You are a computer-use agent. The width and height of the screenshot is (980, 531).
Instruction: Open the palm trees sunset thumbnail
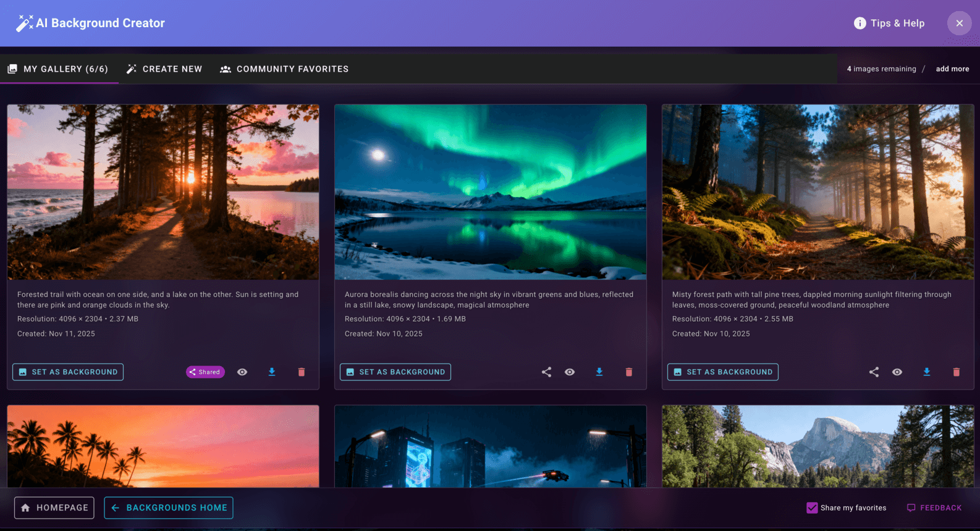(x=163, y=446)
